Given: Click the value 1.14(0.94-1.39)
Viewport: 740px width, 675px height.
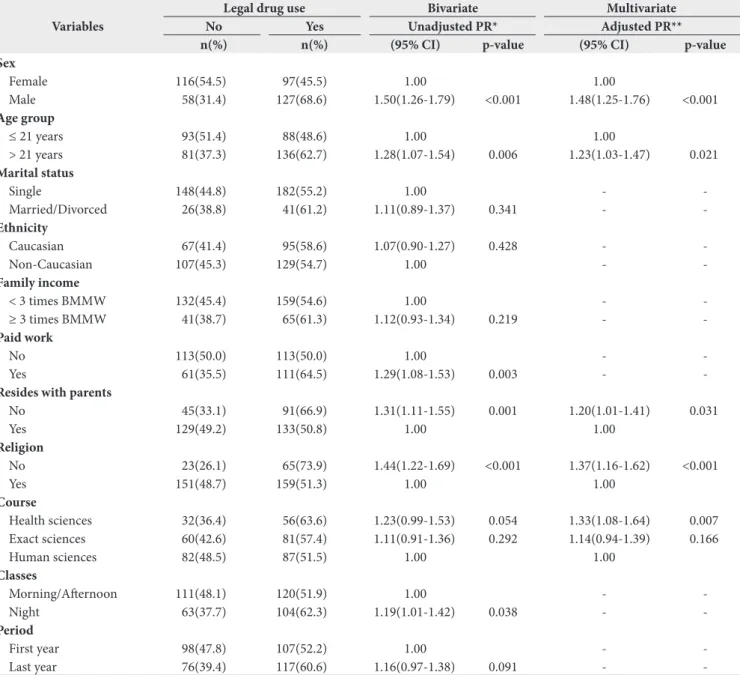Looking at the screenshot, I should tap(609, 539).
